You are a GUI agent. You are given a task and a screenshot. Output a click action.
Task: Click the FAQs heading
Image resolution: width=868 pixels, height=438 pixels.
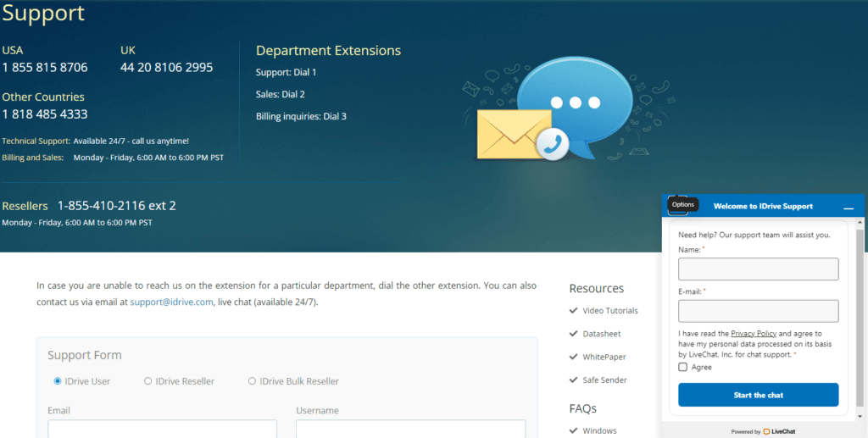(583, 408)
